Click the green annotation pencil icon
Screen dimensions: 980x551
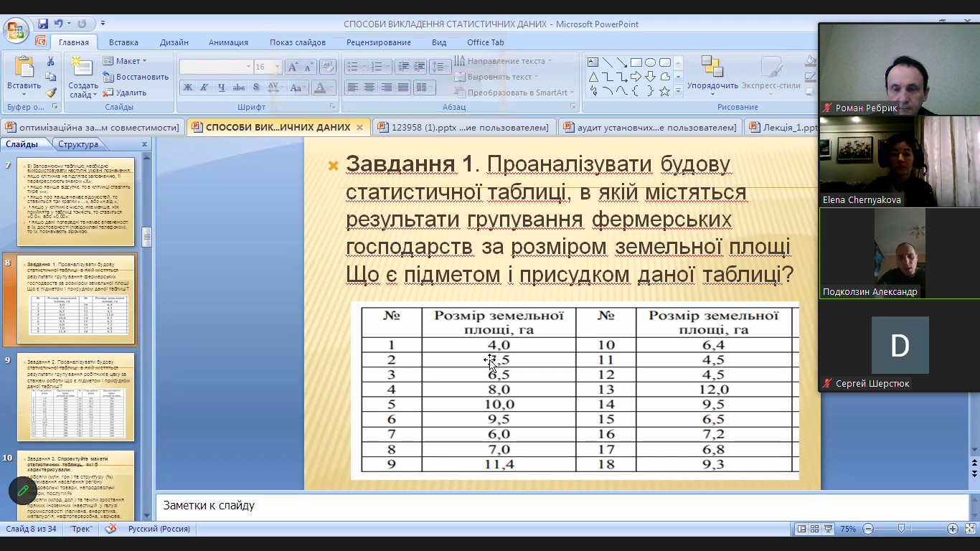tap(23, 491)
